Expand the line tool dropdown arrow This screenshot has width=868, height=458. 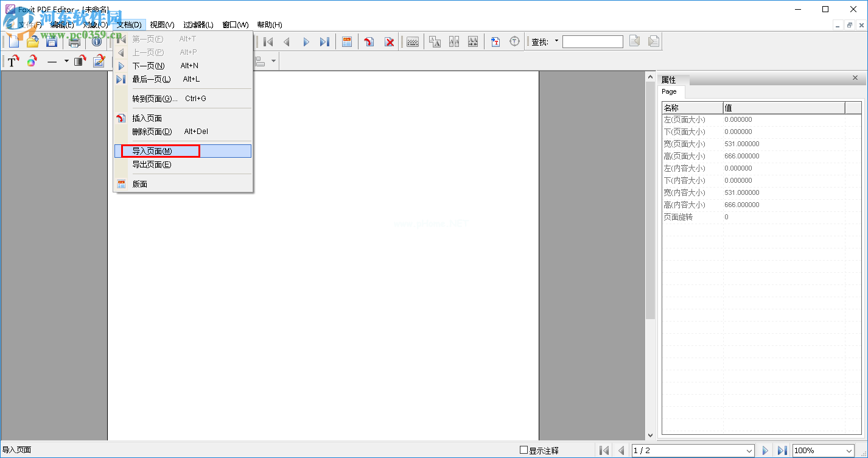coord(66,61)
